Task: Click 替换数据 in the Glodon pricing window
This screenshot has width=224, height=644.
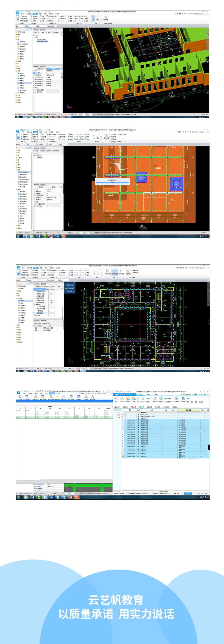Action: [161, 399]
